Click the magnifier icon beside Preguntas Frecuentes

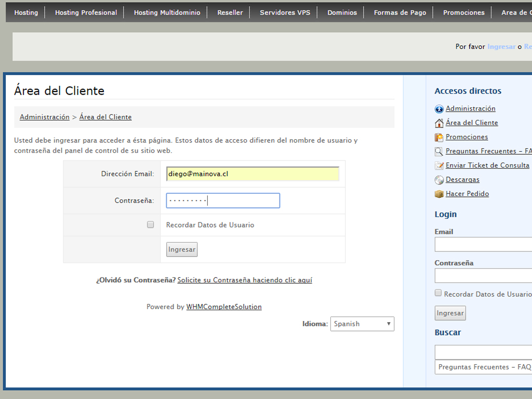[x=439, y=152]
